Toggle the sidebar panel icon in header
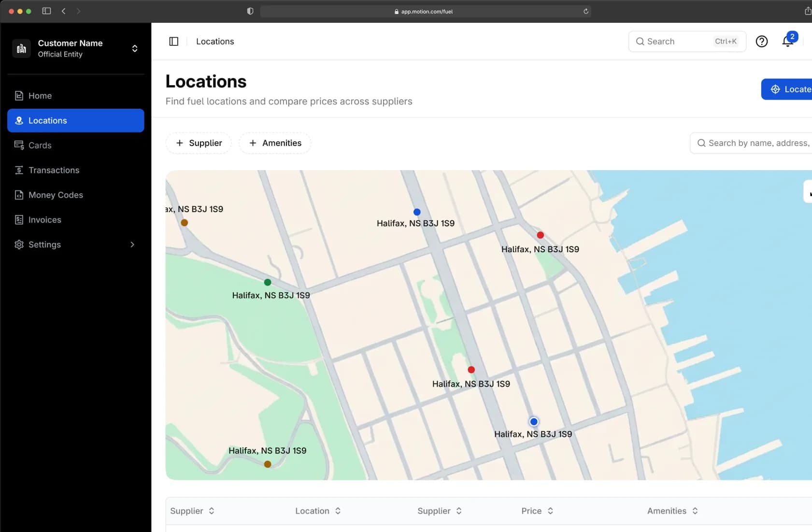The width and height of the screenshot is (812, 532). click(174, 42)
